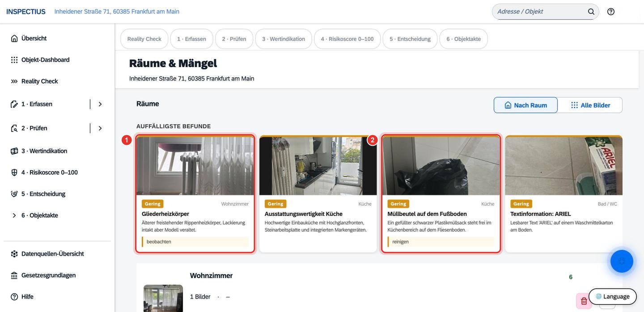Open the help question mark icon in header
The image size is (644, 312).
click(611, 12)
